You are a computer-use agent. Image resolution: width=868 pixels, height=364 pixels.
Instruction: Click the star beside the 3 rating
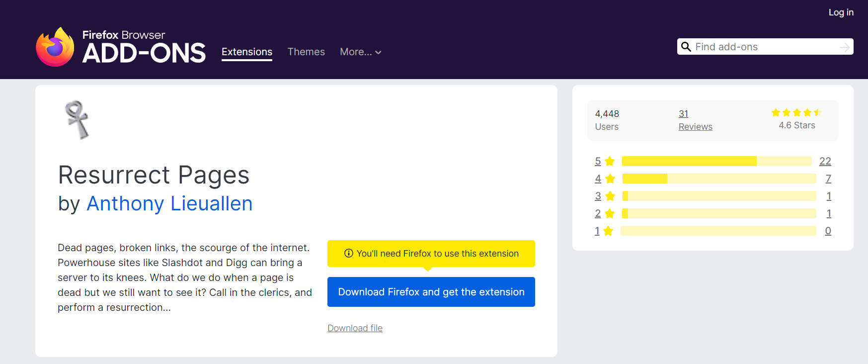click(610, 196)
